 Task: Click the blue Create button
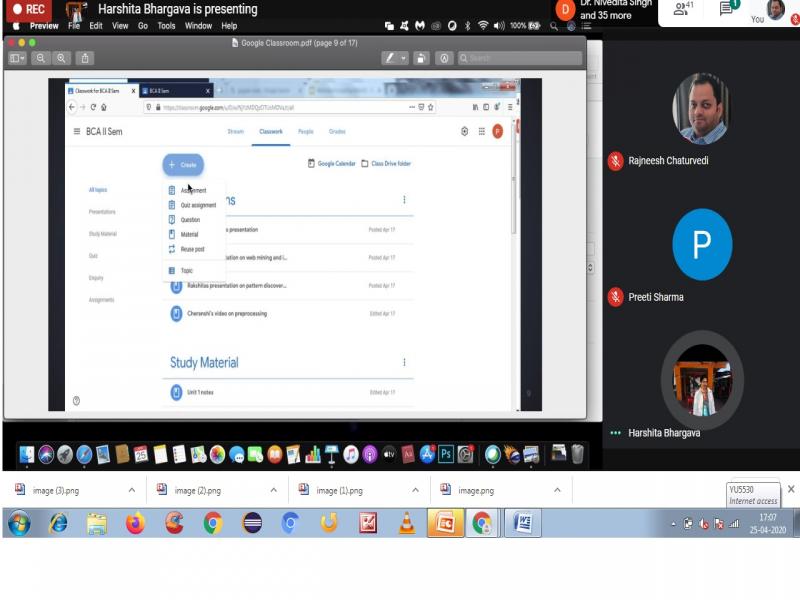pos(183,164)
